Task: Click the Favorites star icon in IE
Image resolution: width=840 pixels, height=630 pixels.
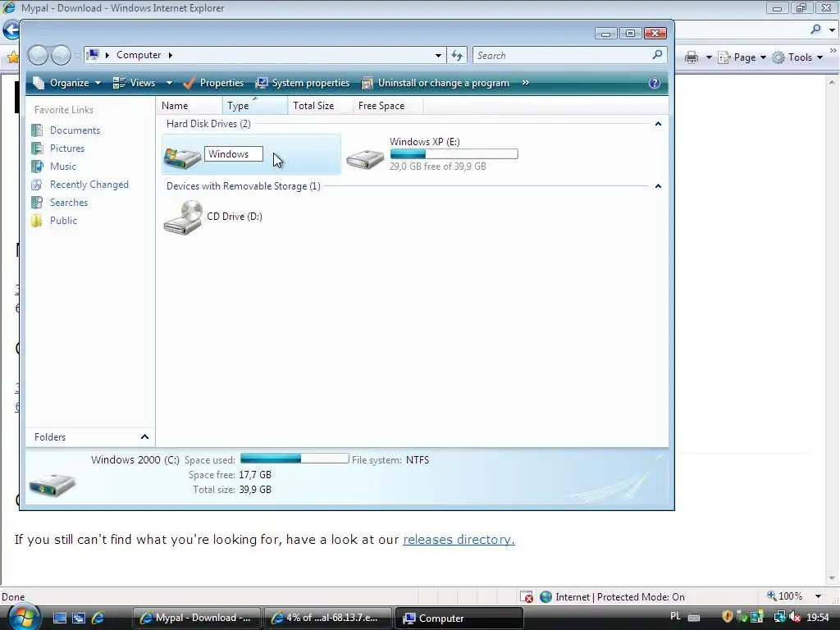Action: click(x=13, y=57)
